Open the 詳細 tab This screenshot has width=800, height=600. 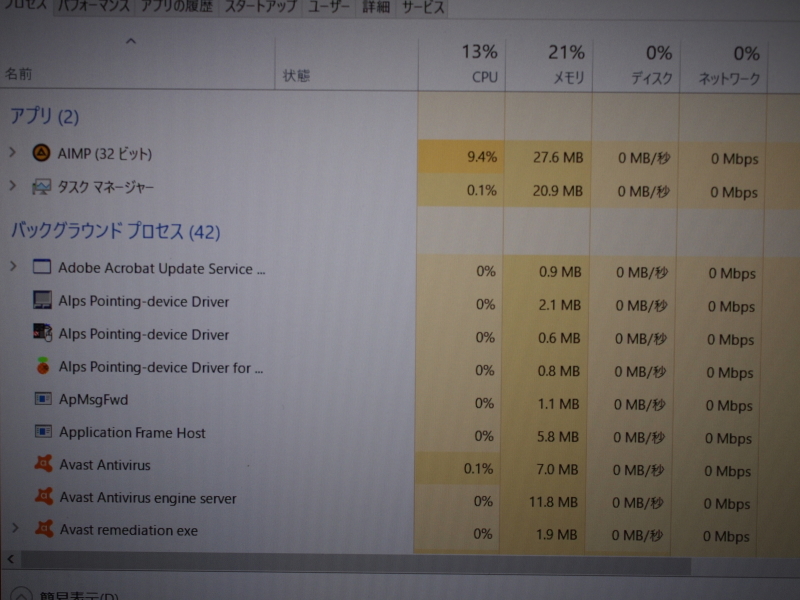coord(376,7)
